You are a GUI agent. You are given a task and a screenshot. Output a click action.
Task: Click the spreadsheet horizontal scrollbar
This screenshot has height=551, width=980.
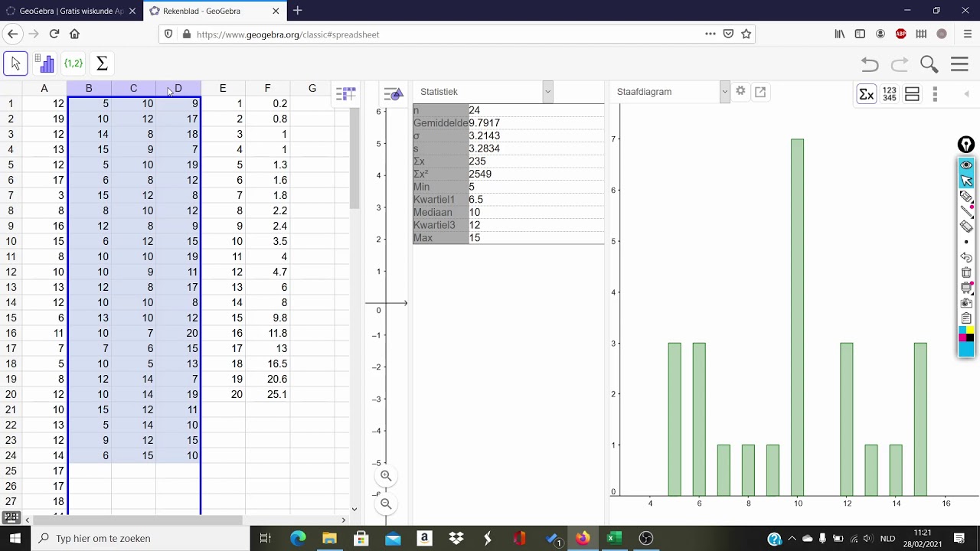click(139, 520)
